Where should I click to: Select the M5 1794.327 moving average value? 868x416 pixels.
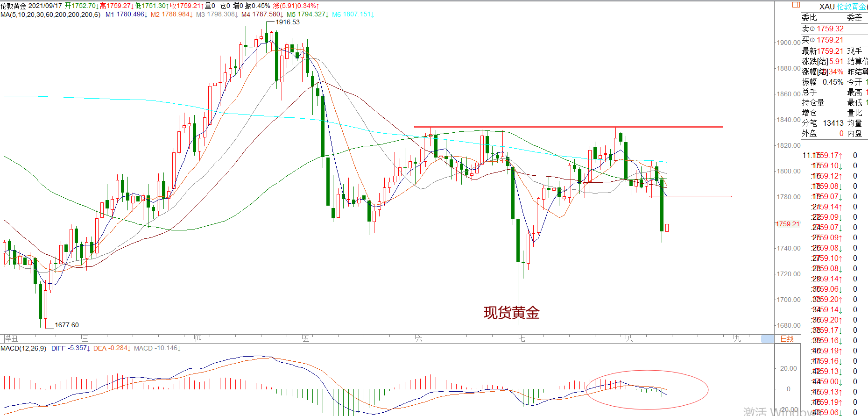point(307,14)
